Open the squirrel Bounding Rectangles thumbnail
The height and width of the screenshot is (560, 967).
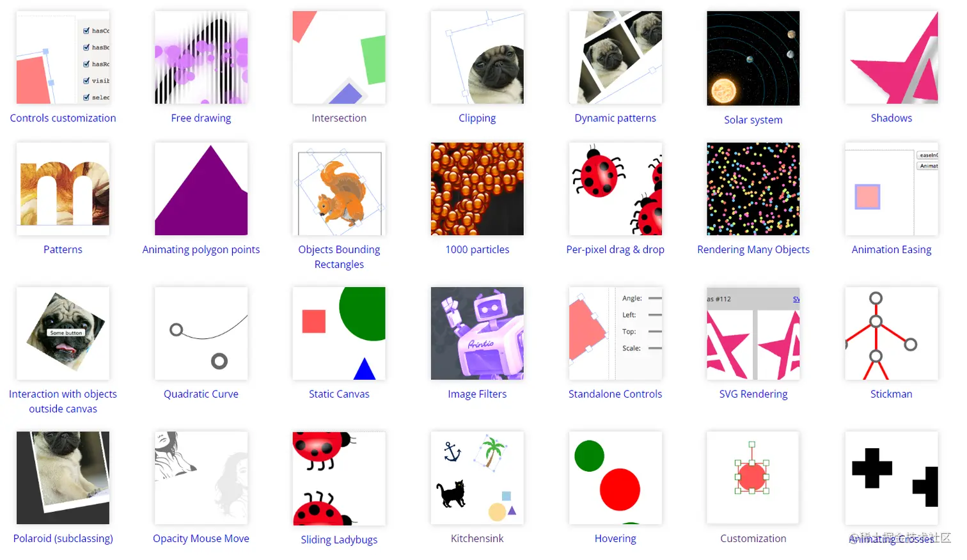339,189
